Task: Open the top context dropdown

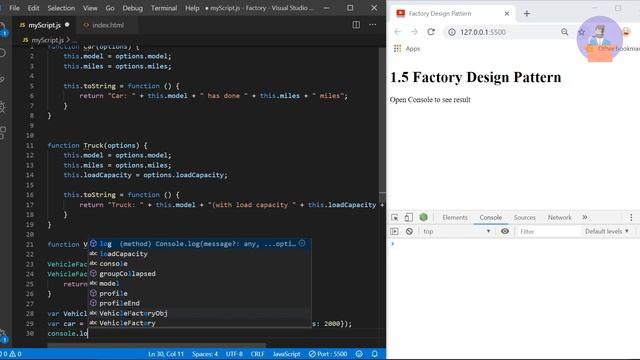Action: pyautogui.click(x=456, y=231)
